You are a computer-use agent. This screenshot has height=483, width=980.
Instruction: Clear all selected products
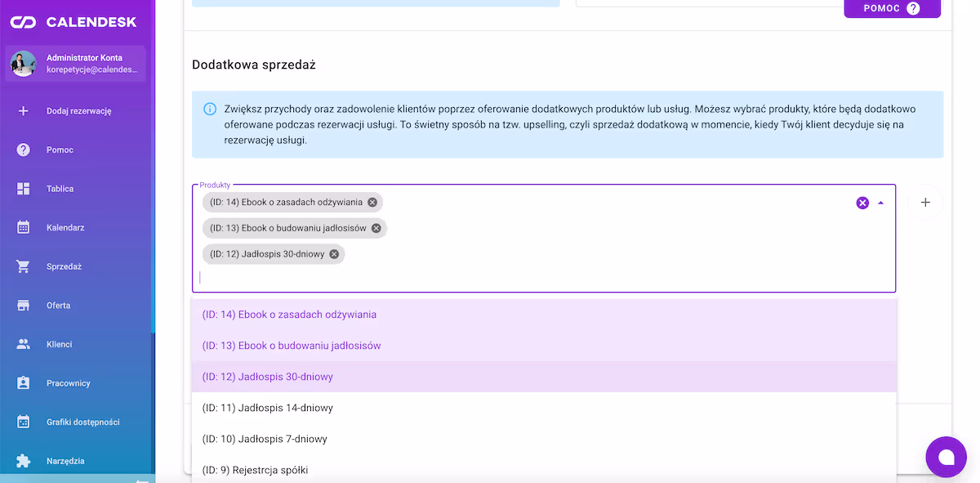tap(862, 203)
